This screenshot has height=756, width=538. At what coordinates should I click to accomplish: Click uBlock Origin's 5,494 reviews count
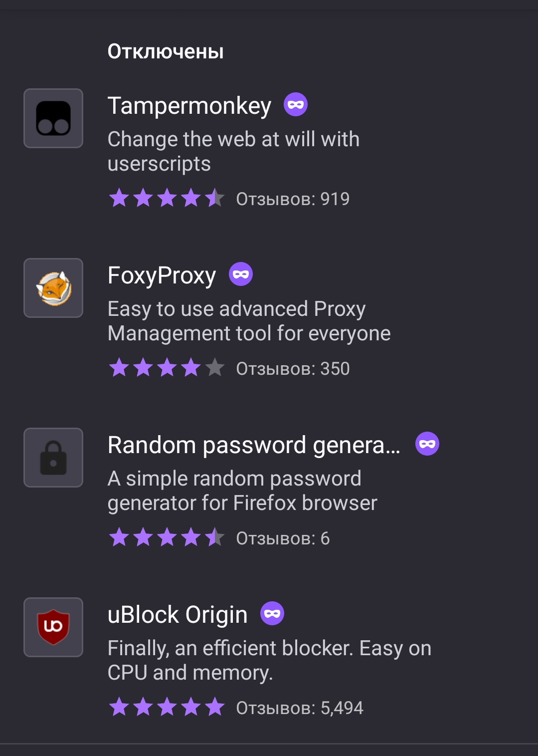[x=299, y=708]
